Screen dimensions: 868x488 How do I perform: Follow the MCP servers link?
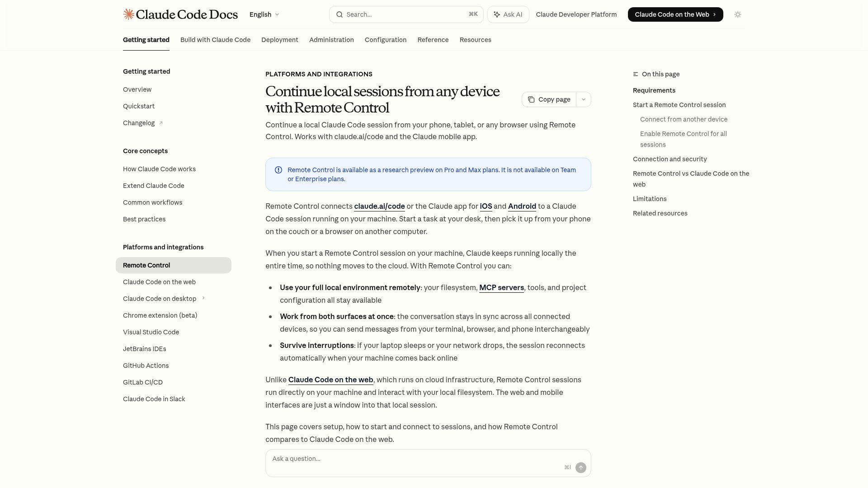coord(501,288)
